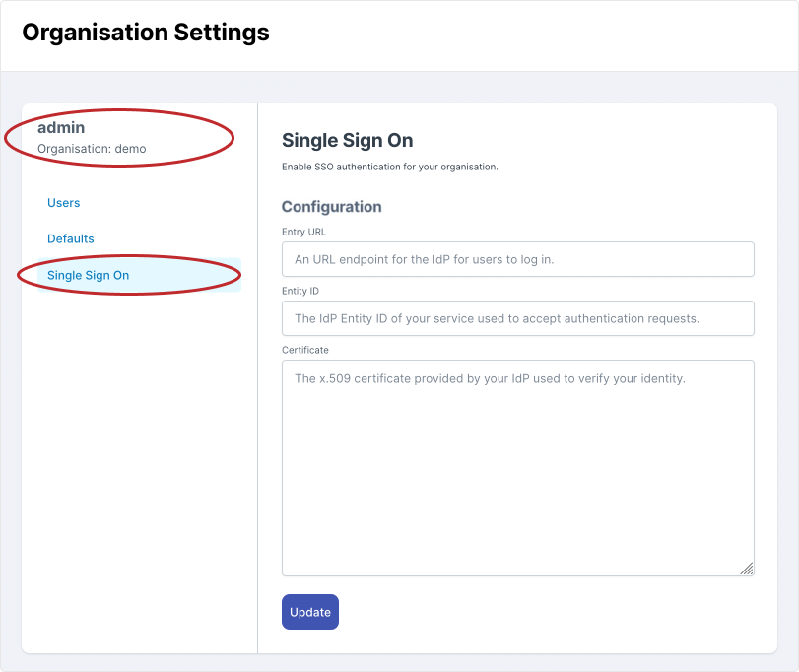Click the Entry URL input field
This screenshot has width=799, height=672.
pos(517,259)
